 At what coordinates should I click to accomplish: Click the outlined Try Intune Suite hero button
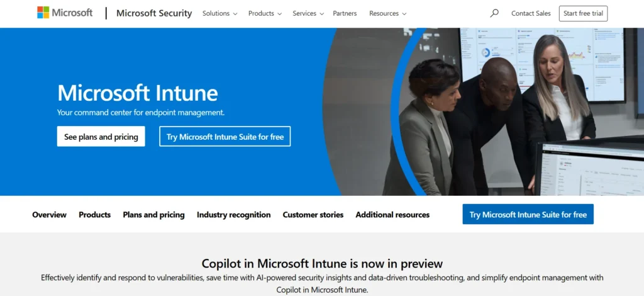pyautogui.click(x=225, y=137)
